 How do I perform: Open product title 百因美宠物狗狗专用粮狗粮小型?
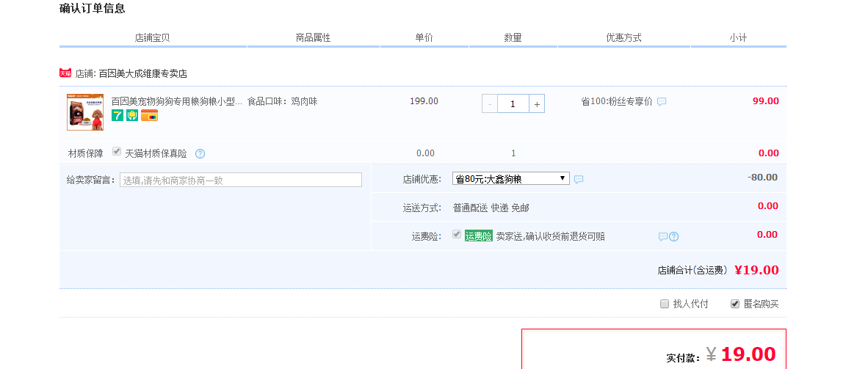(x=177, y=101)
